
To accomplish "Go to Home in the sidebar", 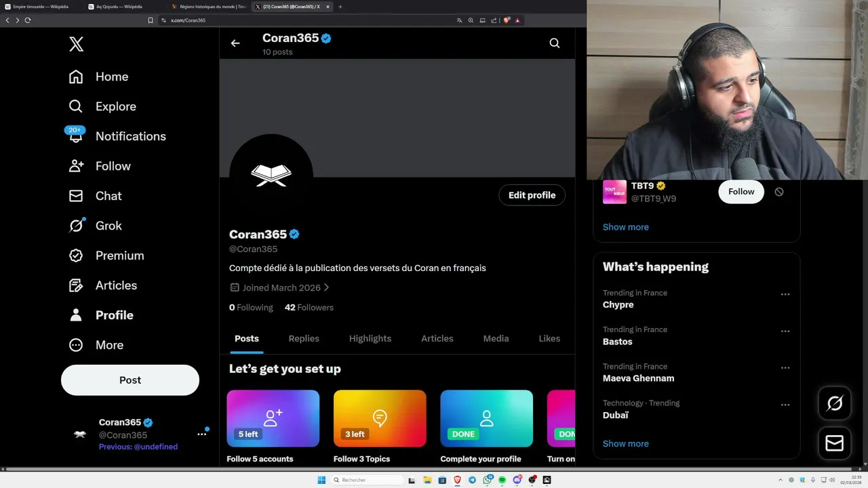I will pyautogui.click(x=98, y=77).
